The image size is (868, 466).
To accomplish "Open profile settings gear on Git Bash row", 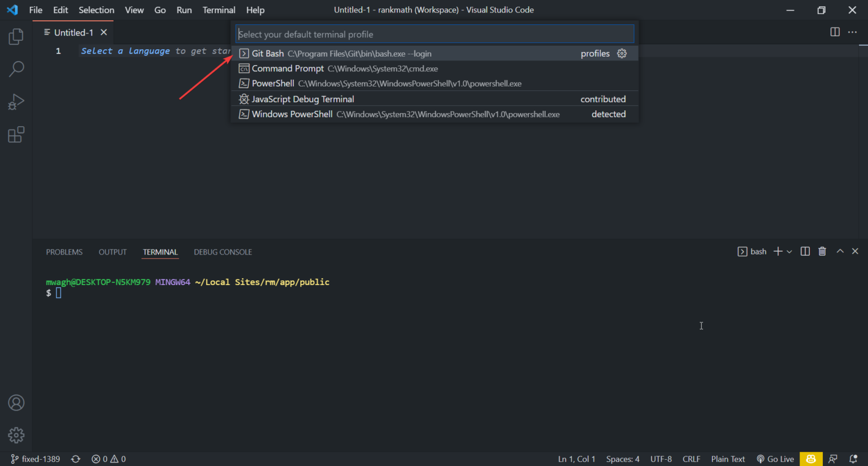I will [x=622, y=53].
